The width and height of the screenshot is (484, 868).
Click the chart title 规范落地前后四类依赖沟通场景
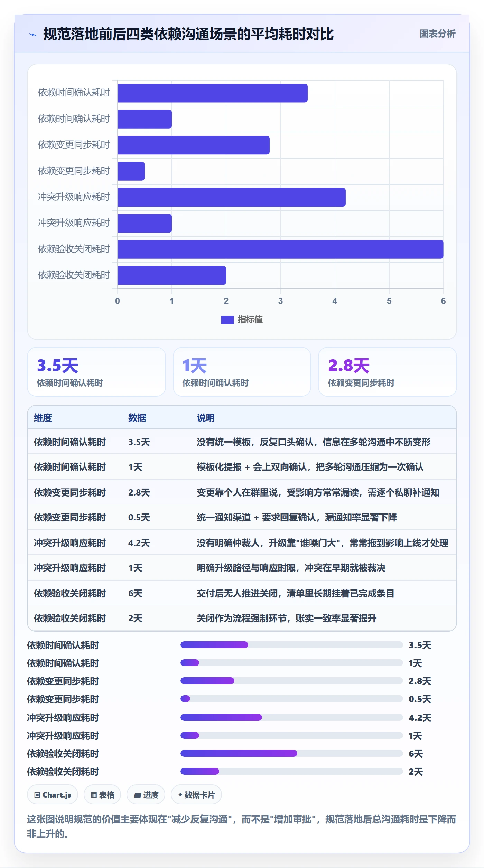188,34
